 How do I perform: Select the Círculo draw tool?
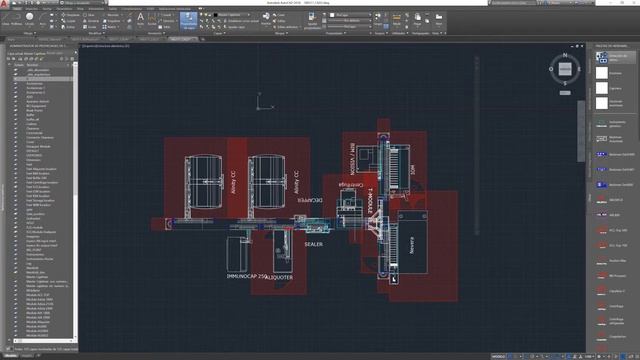(29, 19)
